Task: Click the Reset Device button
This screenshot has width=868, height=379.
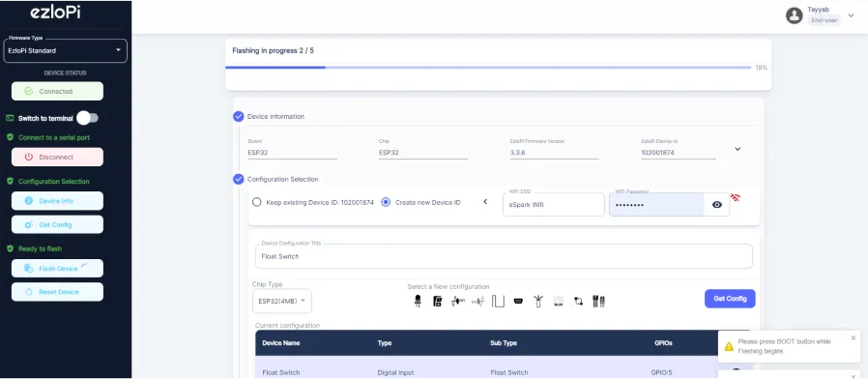Action: tap(57, 292)
